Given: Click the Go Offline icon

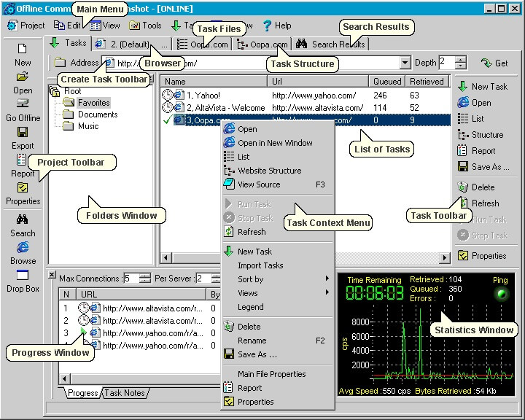Looking at the screenshot, I should 23,104.
